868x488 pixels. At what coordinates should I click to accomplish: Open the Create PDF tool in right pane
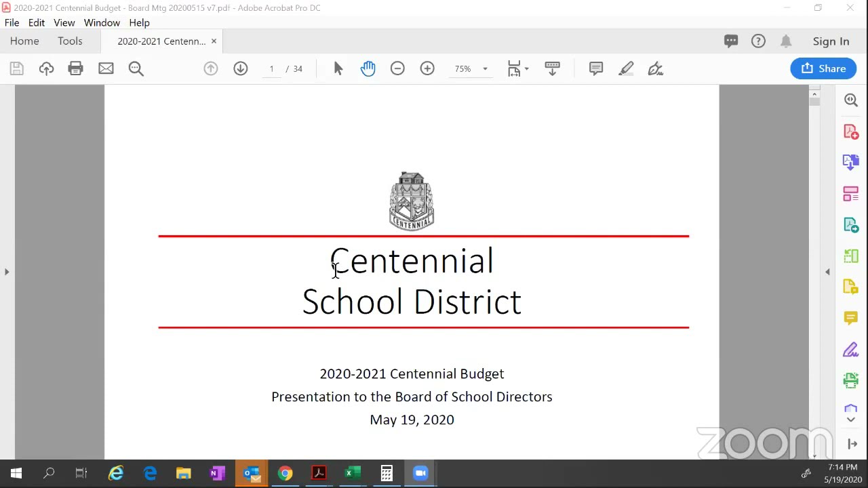tap(851, 131)
